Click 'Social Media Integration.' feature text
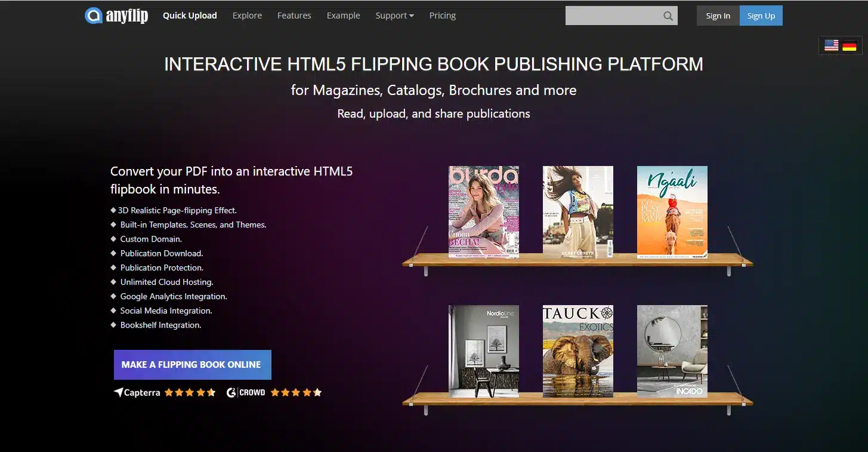The width and height of the screenshot is (868, 452). click(166, 310)
